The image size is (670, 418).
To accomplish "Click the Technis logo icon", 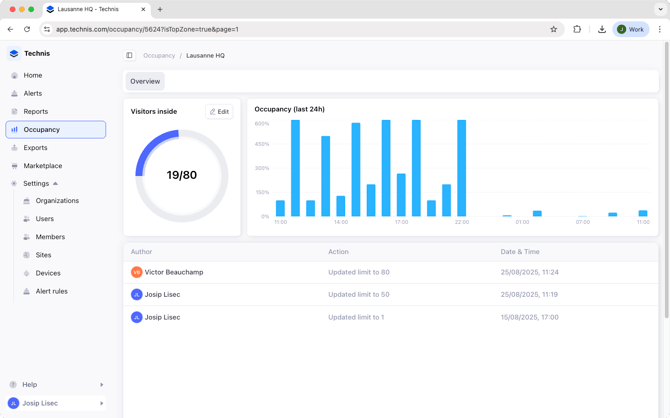I will 14,54.
